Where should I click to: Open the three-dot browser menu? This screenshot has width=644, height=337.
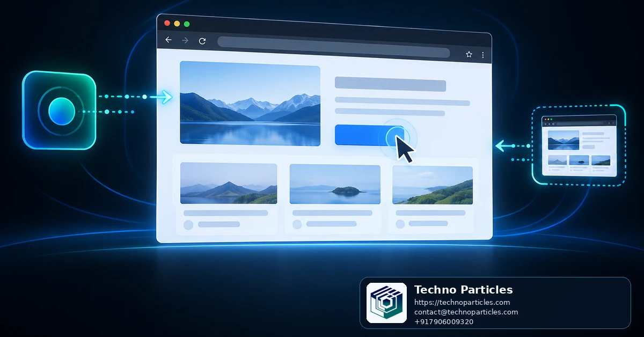click(483, 55)
